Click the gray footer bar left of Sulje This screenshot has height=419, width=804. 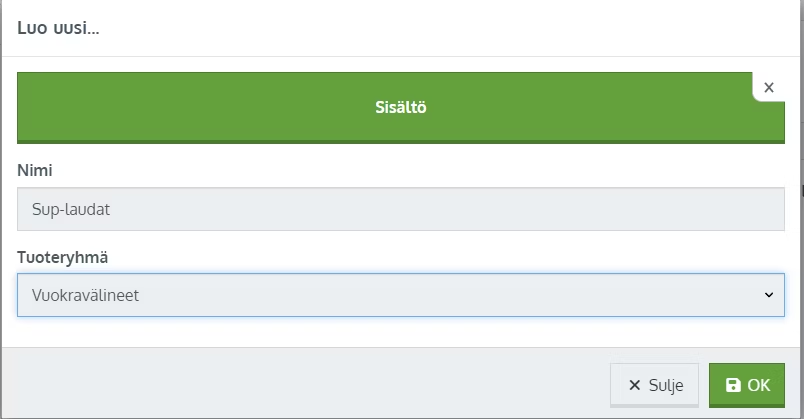[305, 383]
